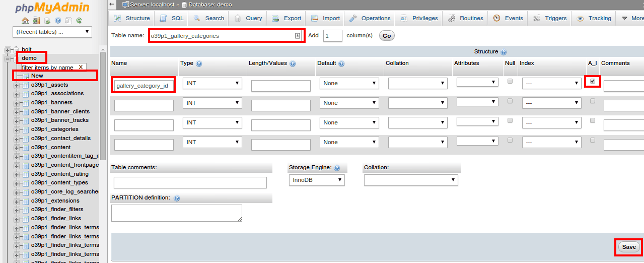Open Index dropdown for gallery_category_id row
Image resolution: width=644 pixels, height=263 pixels.
tap(552, 84)
